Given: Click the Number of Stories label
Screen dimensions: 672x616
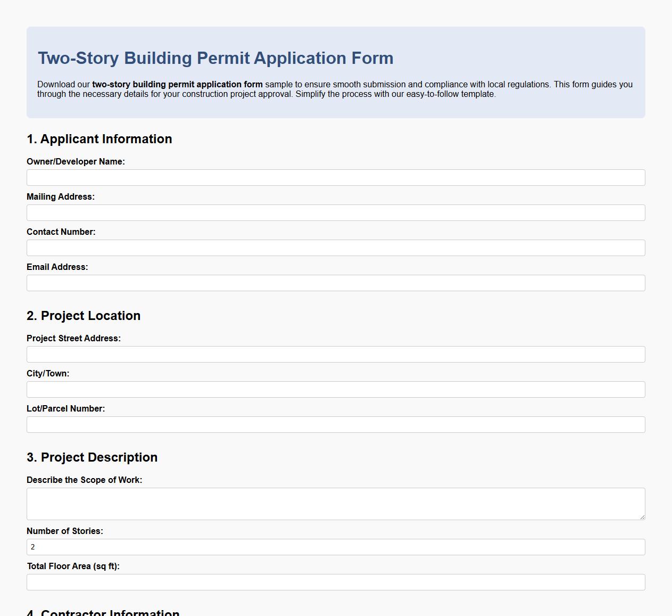Looking at the screenshot, I should pyautogui.click(x=65, y=531).
